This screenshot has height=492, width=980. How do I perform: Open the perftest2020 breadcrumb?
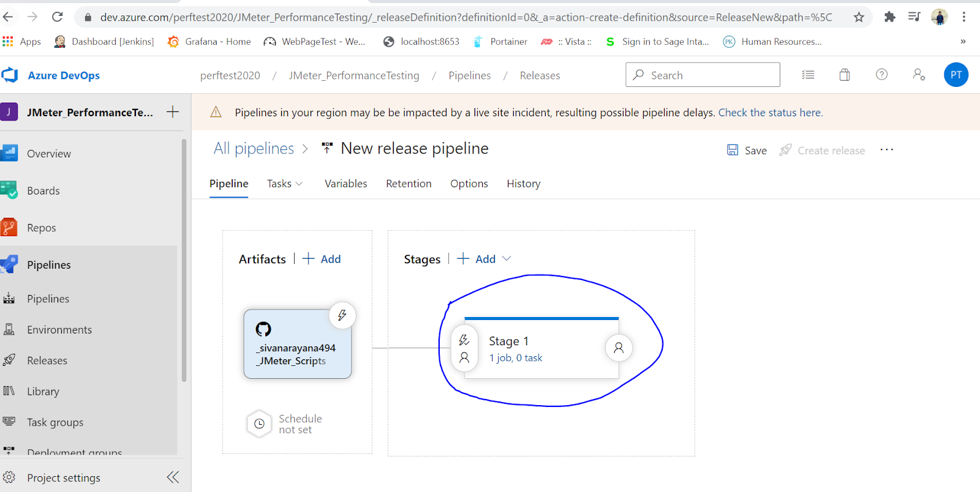tap(230, 75)
